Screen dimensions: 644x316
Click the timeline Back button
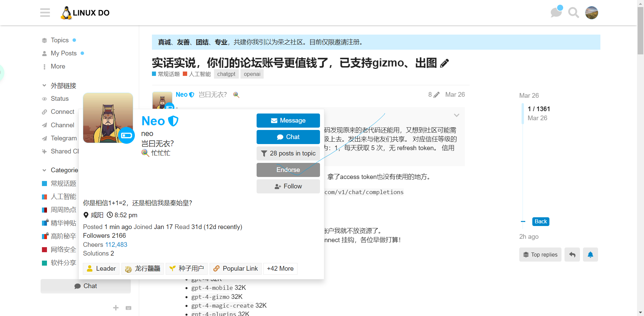click(541, 222)
